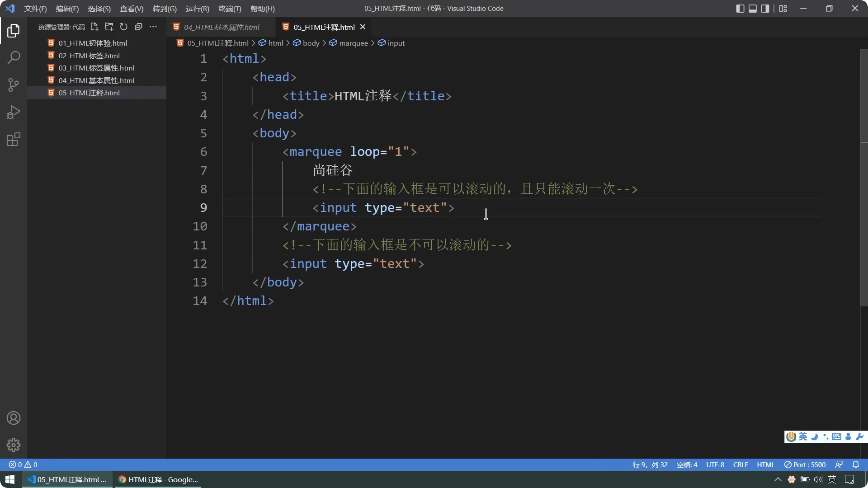The image size is (868, 488).
Task: Toggle the secondary side bar layout button
Action: [x=765, y=9]
